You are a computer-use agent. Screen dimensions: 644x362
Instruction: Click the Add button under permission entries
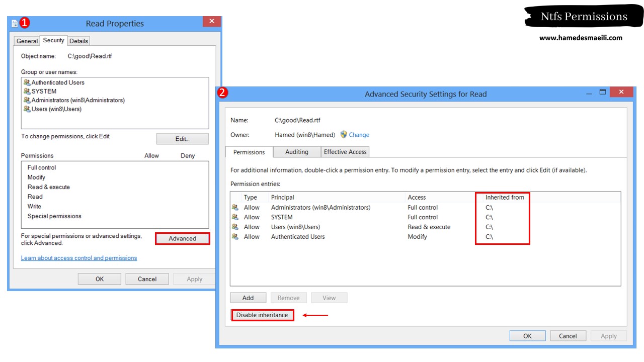tap(248, 298)
